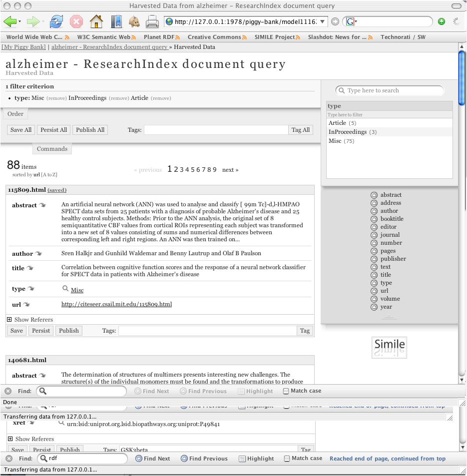Toggle the bottom Match case checkbox
Screen dimensions: 467x476
tap(287, 459)
